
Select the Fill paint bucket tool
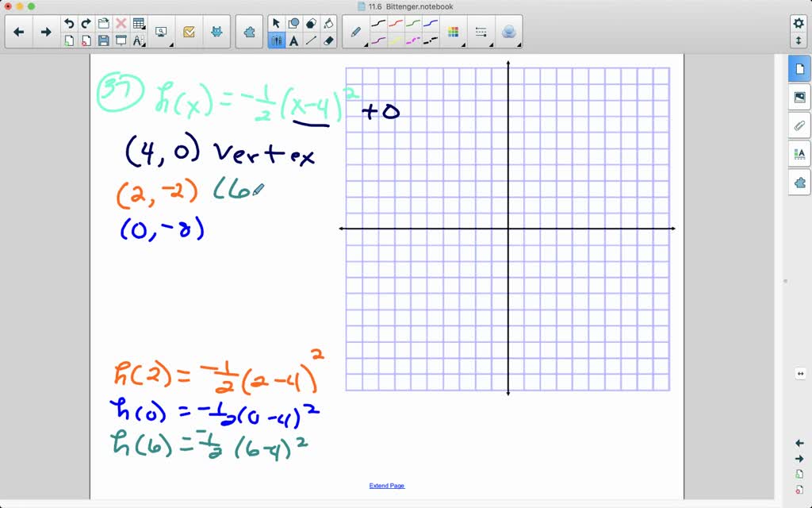point(328,22)
